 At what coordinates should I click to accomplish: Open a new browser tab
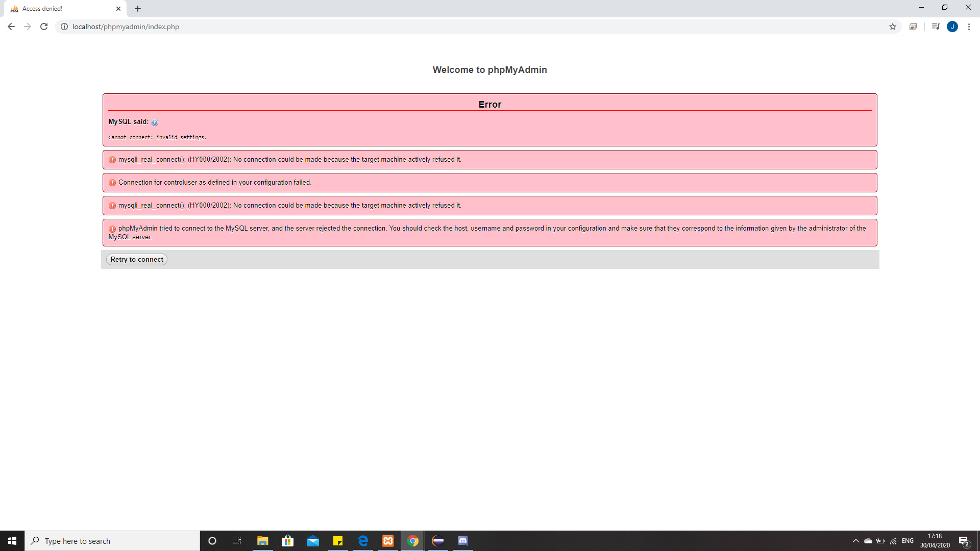click(138, 9)
